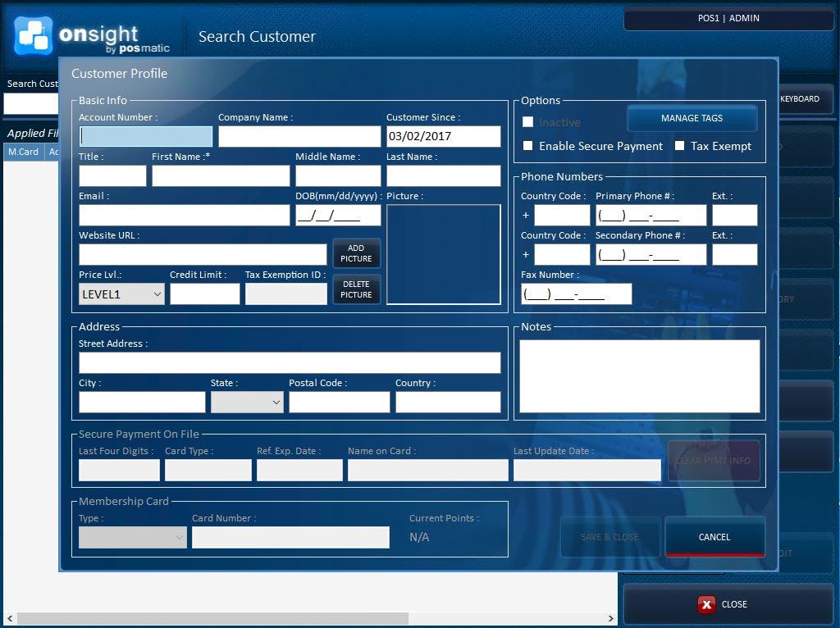This screenshot has height=628, width=840.
Task: Click the red X close icon
Action: [706, 604]
